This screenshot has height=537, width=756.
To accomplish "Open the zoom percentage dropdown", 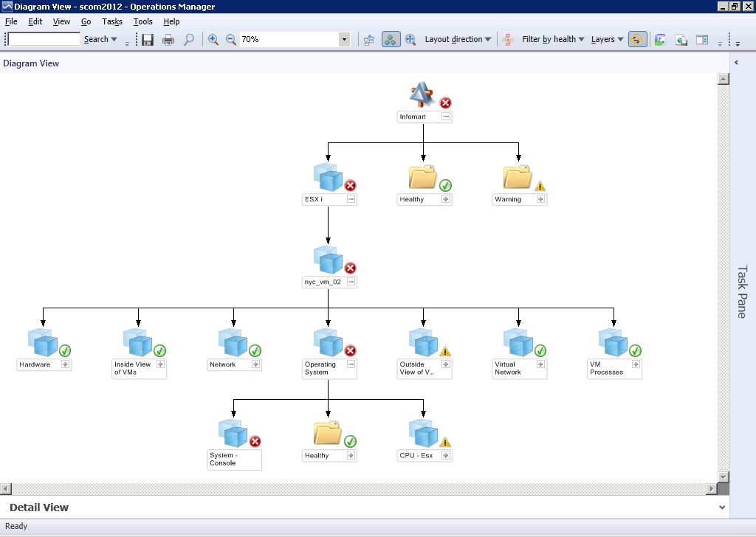I will point(344,40).
